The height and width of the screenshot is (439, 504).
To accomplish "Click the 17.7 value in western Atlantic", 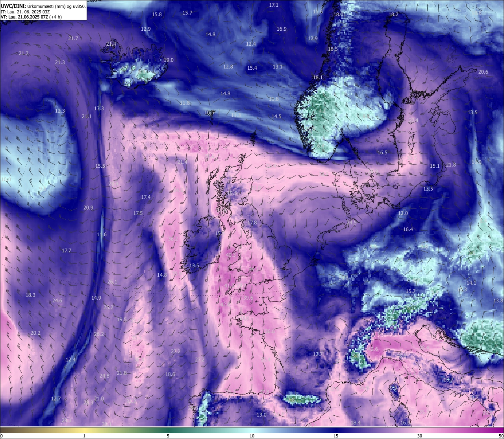I will [x=67, y=251].
